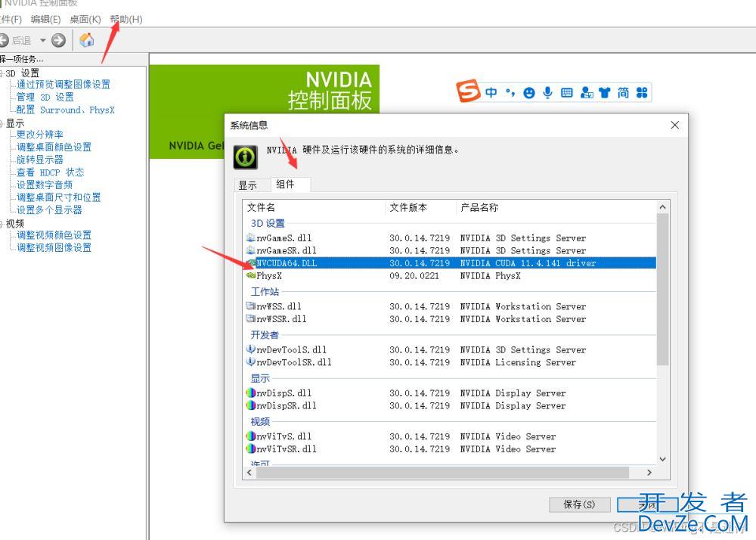The image size is (756, 540).
Task: Click the 保存(S) button
Action: [x=580, y=504]
